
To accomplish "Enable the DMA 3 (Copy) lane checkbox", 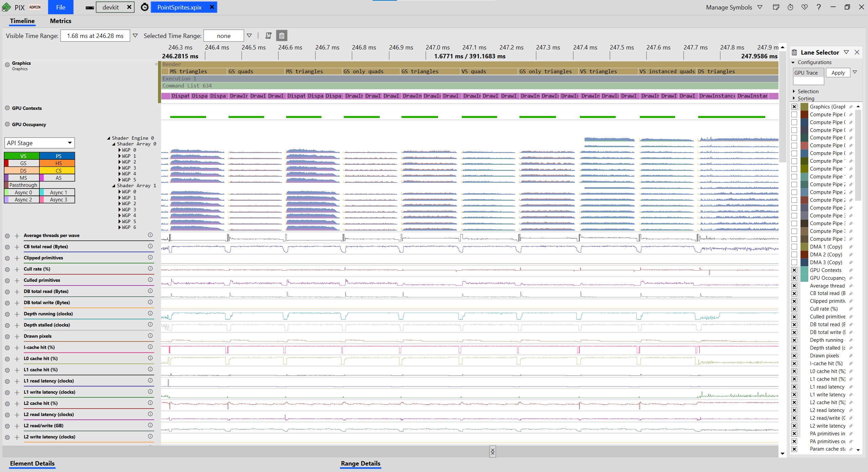I will (794, 262).
